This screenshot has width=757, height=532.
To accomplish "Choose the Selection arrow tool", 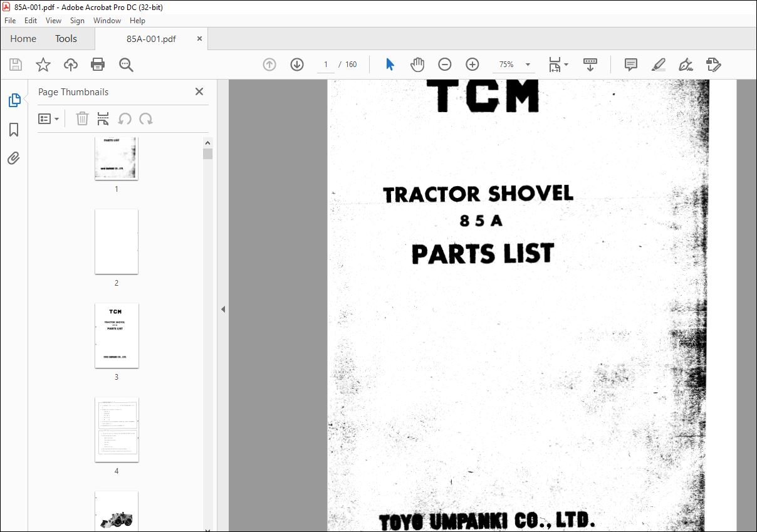I will point(390,65).
